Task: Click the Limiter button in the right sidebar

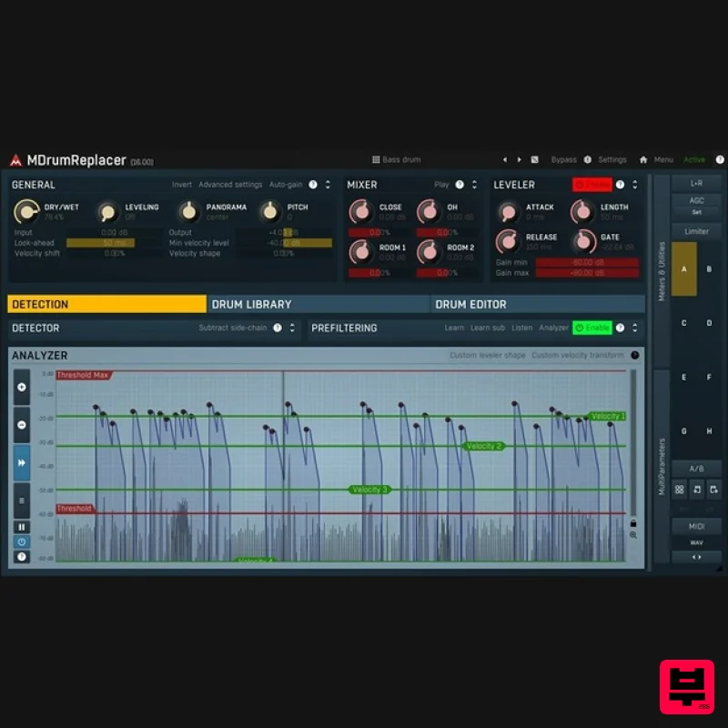Action: (x=696, y=231)
